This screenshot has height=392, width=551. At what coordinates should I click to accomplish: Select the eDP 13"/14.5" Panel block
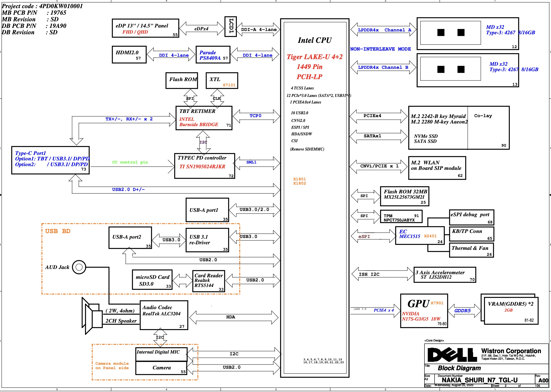point(145,28)
